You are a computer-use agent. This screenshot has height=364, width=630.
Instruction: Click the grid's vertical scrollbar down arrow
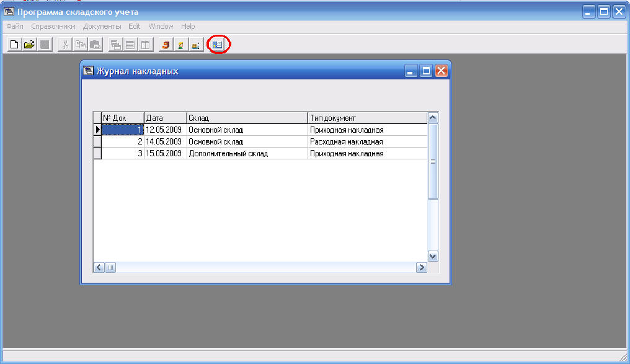click(433, 255)
